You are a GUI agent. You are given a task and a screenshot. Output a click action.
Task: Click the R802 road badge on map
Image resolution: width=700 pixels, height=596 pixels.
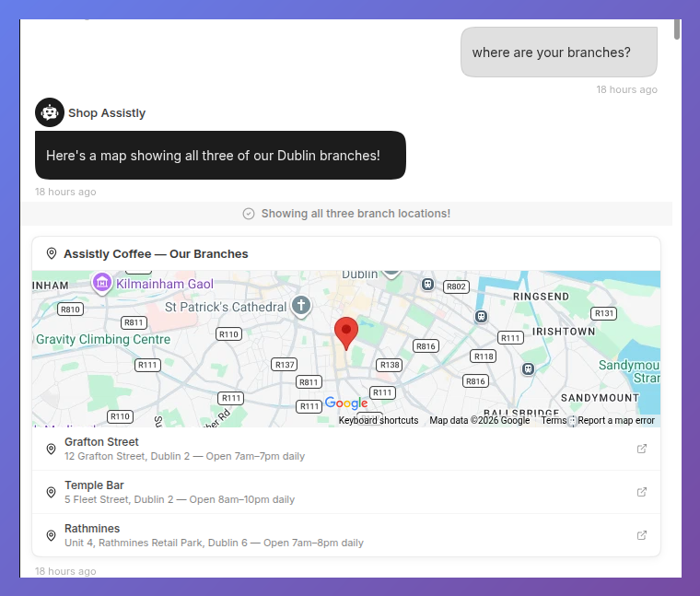[456, 286]
